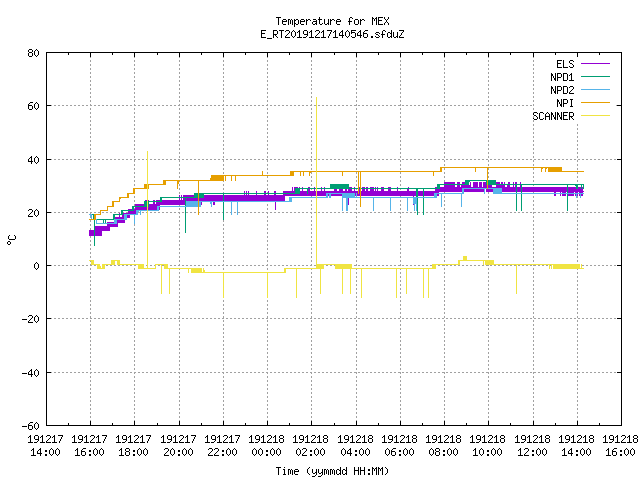
Task: Click the y-axis value -40
Action: click(x=30, y=373)
